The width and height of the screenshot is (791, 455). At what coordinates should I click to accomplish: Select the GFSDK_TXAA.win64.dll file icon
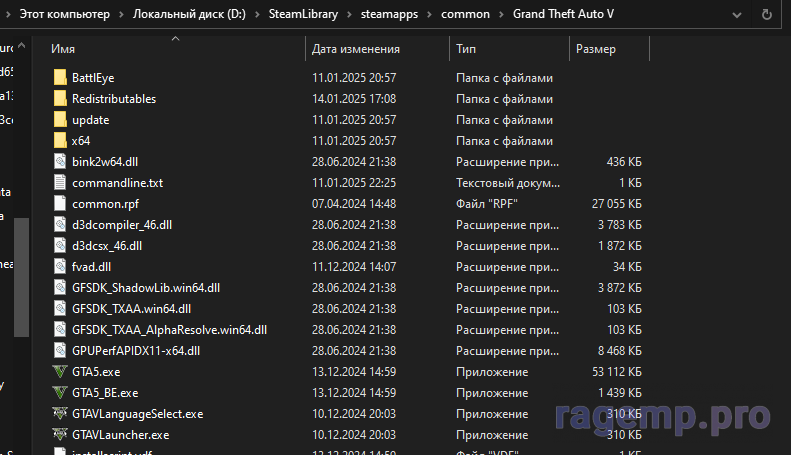(x=60, y=309)
